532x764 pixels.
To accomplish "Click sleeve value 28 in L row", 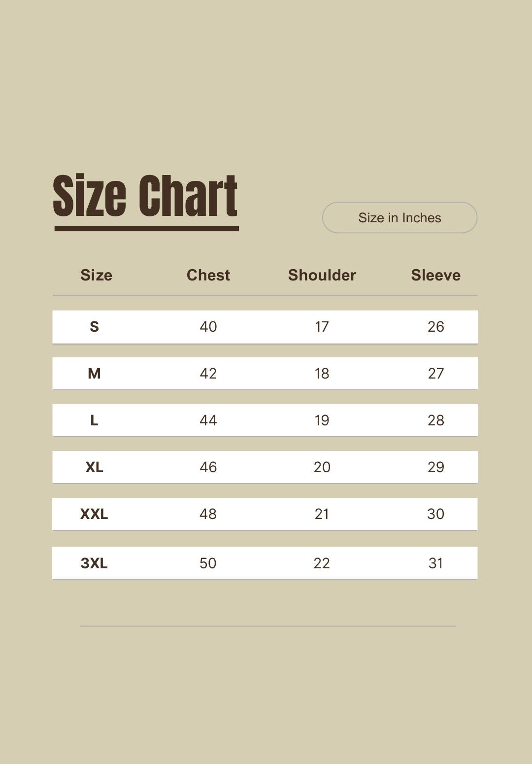I will (x=435, y=420).
